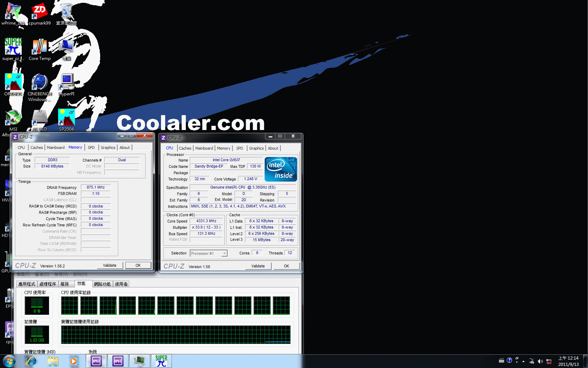Launch Windows Media Player from taskbar
588x368 pixels.
coord(73,361)
